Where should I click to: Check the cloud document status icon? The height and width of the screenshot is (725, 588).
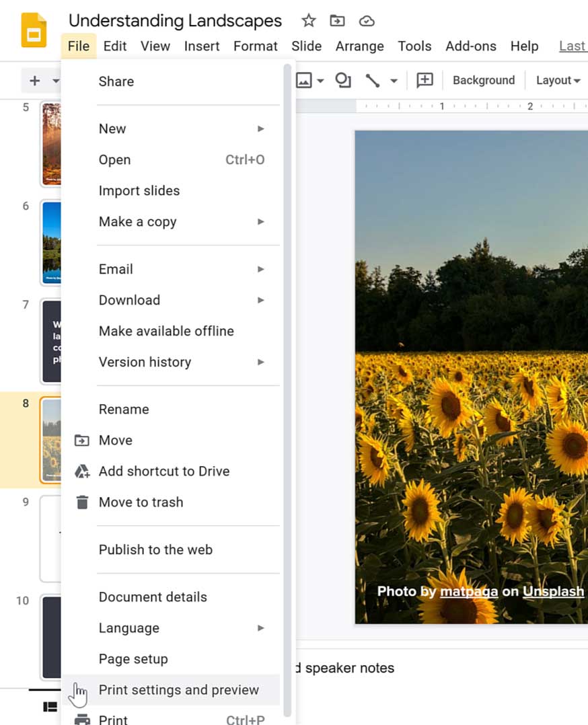click(367, 21)
